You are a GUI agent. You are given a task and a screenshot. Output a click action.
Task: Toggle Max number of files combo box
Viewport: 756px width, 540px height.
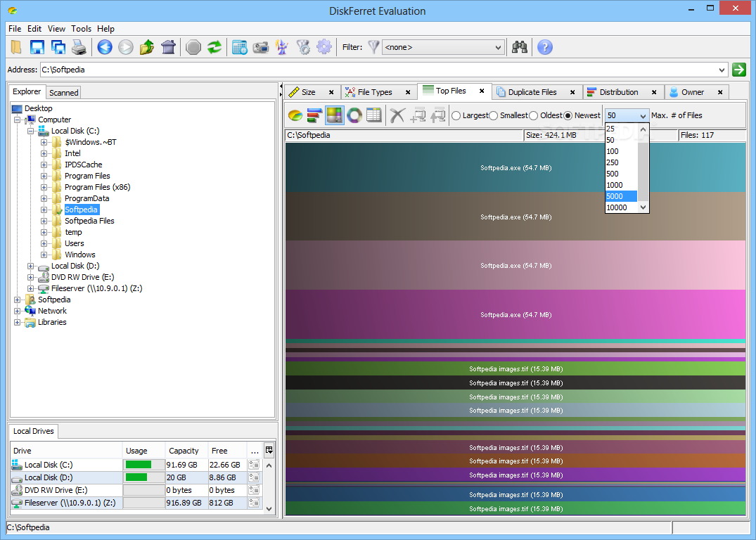[x=627, y=116]
